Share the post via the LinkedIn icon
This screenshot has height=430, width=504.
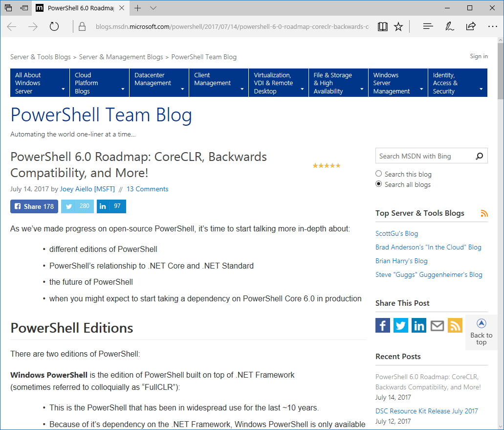pyautogui.click(x=419, y=325)
